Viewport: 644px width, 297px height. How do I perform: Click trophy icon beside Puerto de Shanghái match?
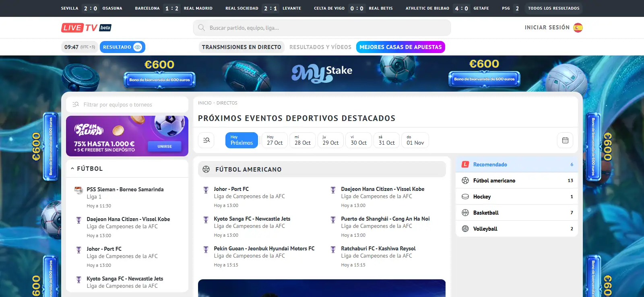333,220
